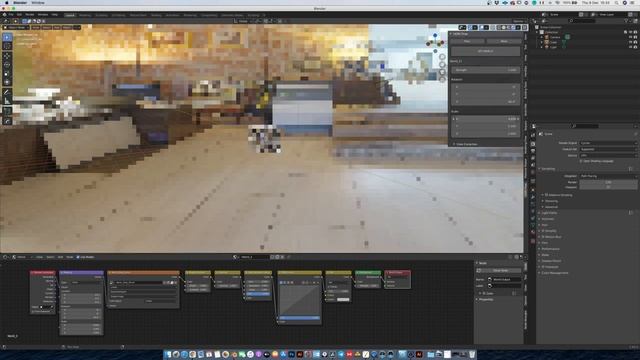Toggle the Use Nodes checkbox

tap(78, 257)
